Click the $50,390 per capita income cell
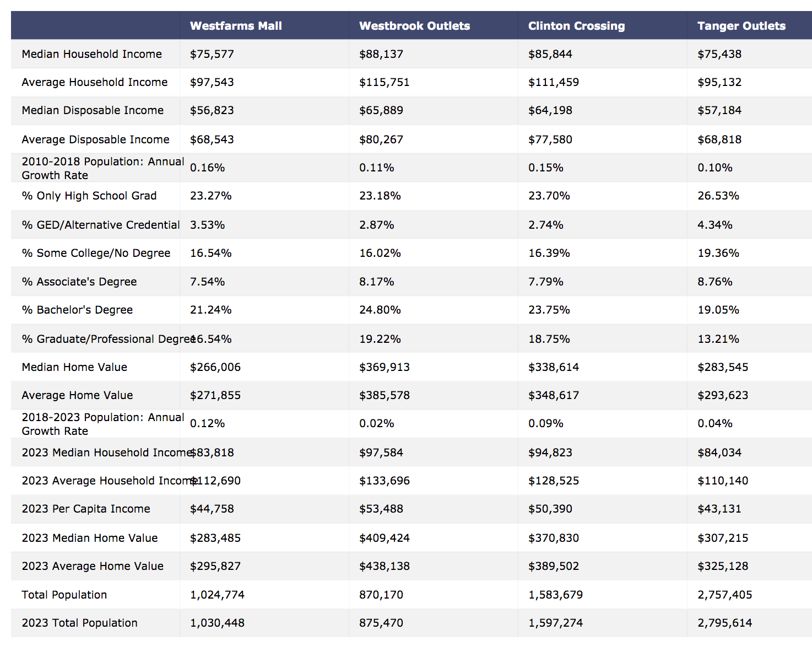Image resolution: width=812 pixels, height=657 pixels. click(550, 509)
